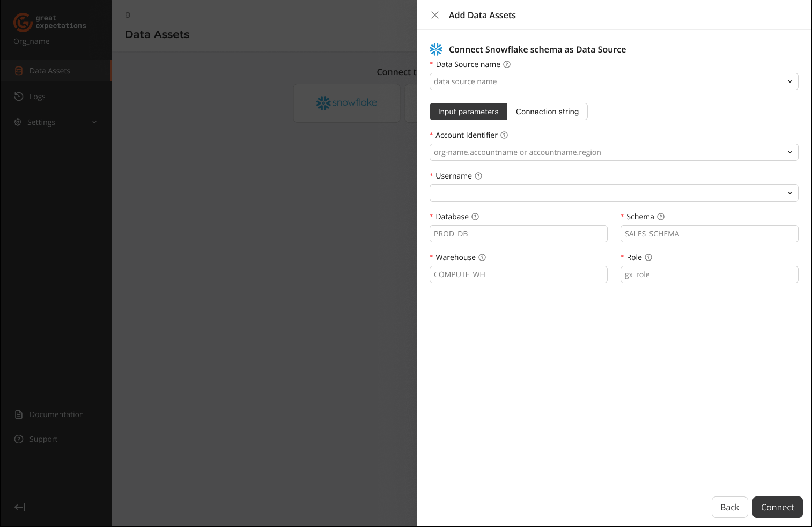Viewport: 812px width, 527px height.
Task: Focus the Database field with PROD_DB
Action: (x=518, y=234)
